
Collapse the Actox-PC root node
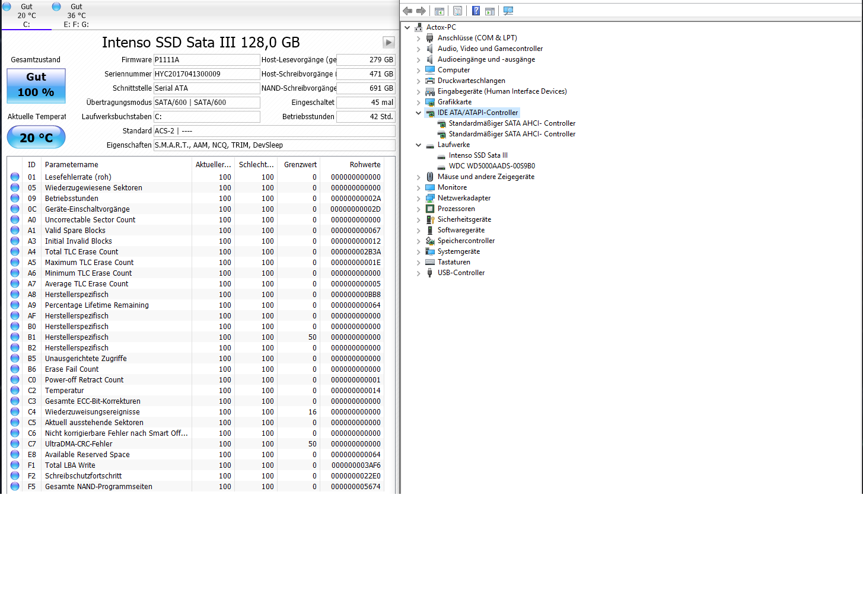pyautogui.click(x=407, y=27)
